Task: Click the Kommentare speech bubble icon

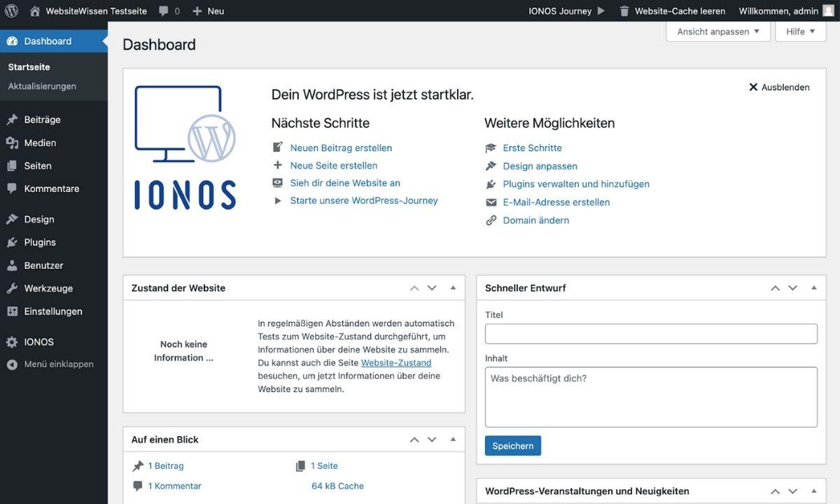Action: pos(12,189)
